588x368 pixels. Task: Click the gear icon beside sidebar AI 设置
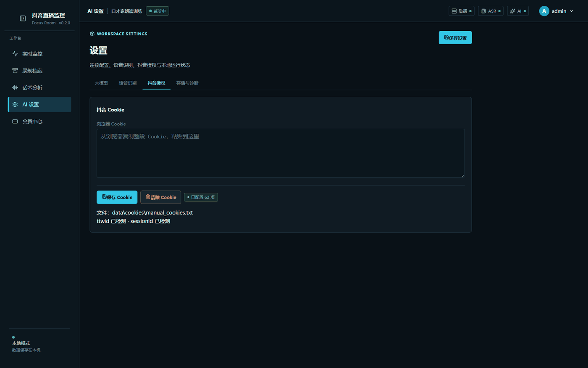[x=15, y=104]
